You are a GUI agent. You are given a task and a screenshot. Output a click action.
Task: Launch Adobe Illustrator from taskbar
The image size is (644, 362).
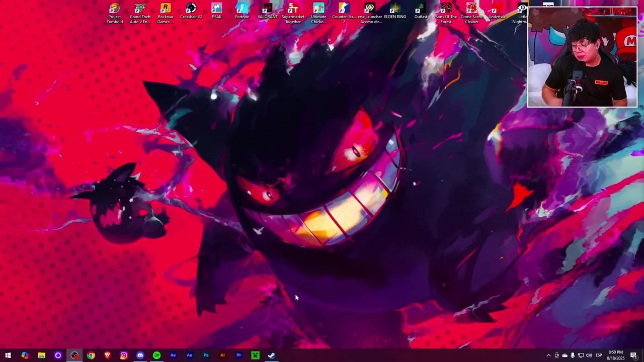coord(222,355)
